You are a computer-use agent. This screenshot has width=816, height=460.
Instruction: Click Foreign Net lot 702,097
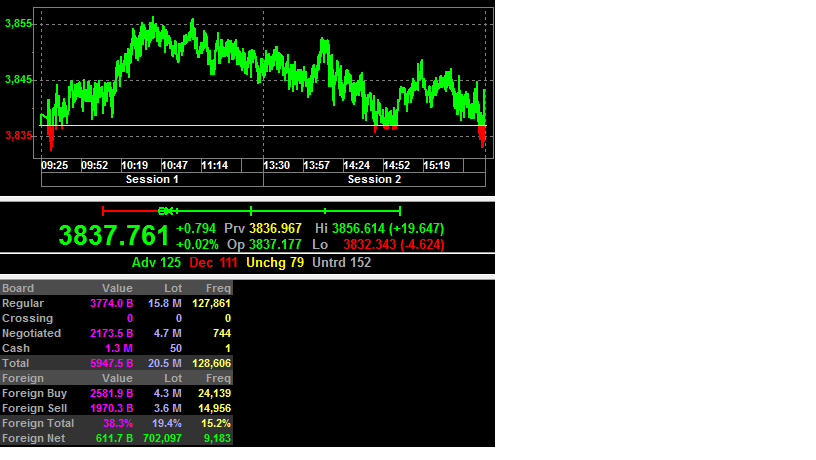[162, 439]
